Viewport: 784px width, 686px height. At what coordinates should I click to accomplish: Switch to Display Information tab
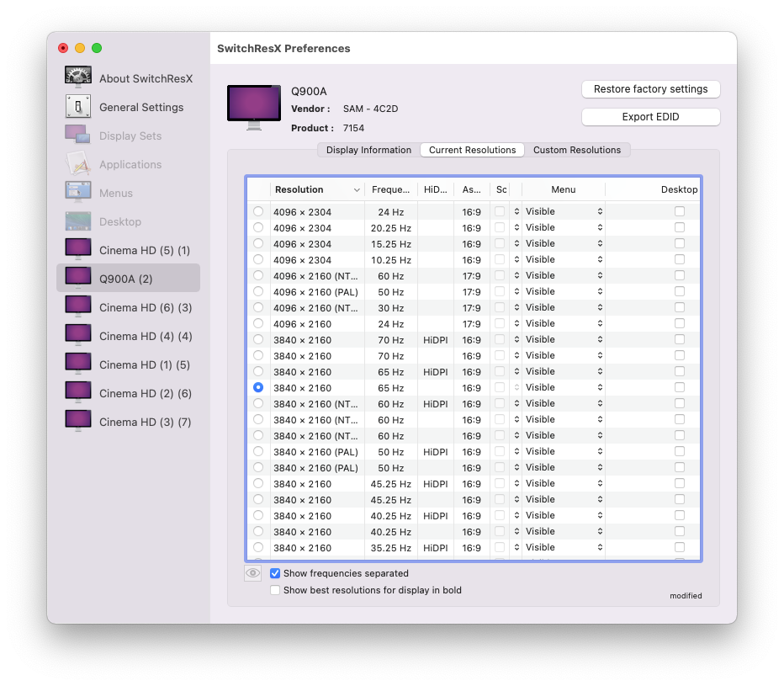[368, 150]
